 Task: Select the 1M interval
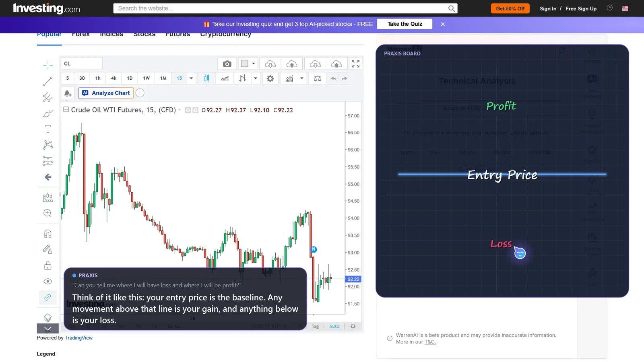click(x=163, y=78)
